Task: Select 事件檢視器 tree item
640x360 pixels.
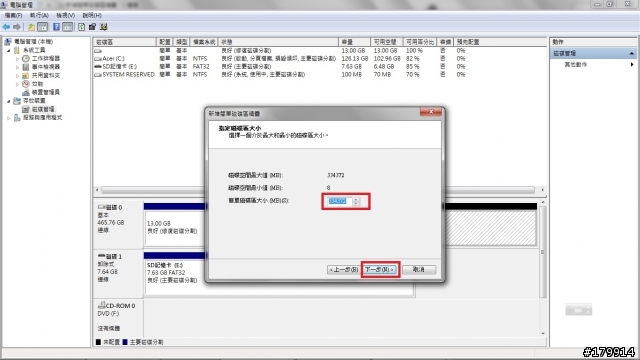Action: [x=46, y=67]
